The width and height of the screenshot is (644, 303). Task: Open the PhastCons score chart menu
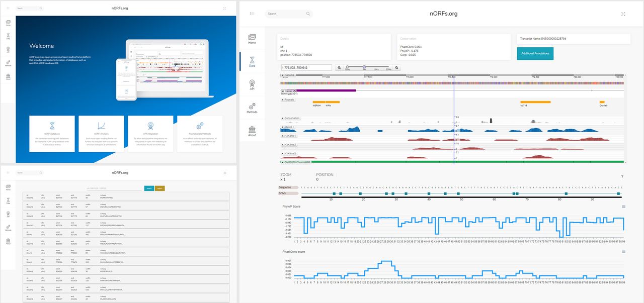point(623,252)
